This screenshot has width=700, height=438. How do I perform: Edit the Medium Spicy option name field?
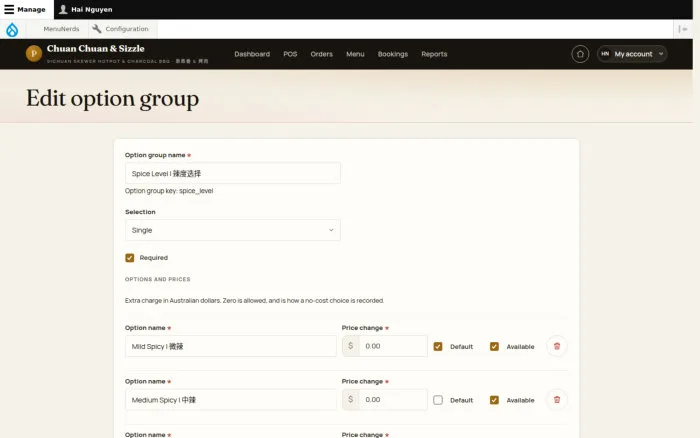[230, 400]
